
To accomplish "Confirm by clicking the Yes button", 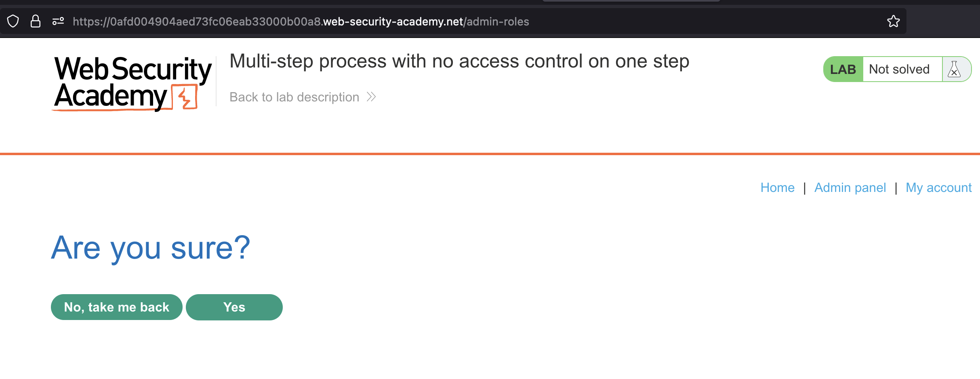I will click(234, 307).
